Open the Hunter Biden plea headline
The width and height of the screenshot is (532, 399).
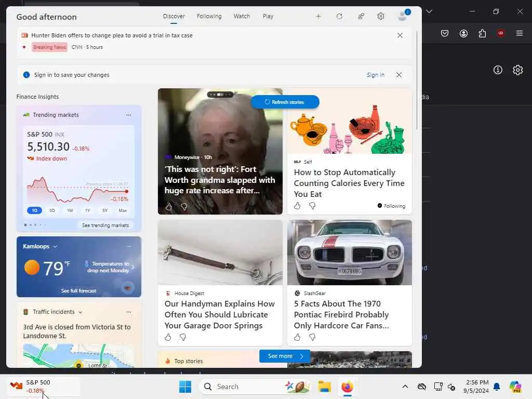pyautogui.click(x=112, y=35)
